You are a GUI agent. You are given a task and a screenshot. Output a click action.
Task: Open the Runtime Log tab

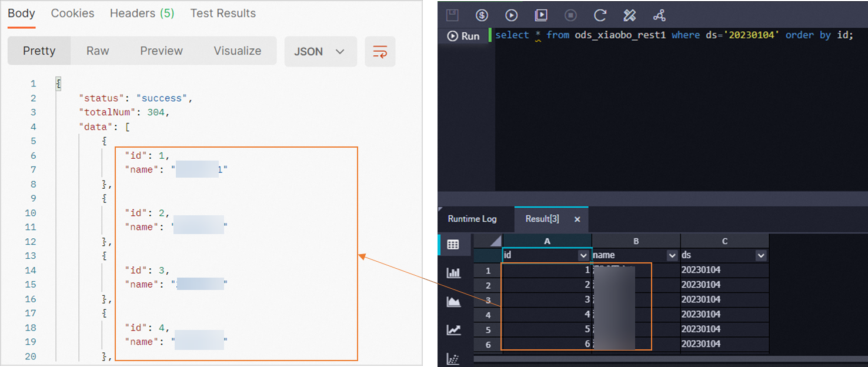point(472,219)
